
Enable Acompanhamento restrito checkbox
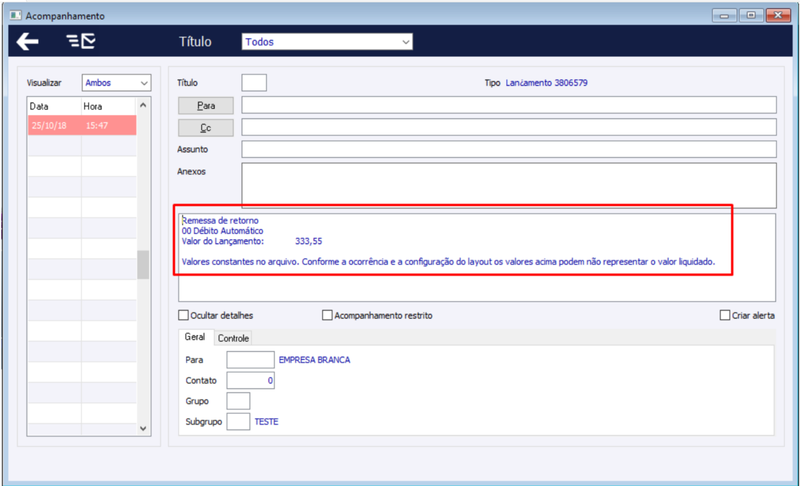(327, 315)
